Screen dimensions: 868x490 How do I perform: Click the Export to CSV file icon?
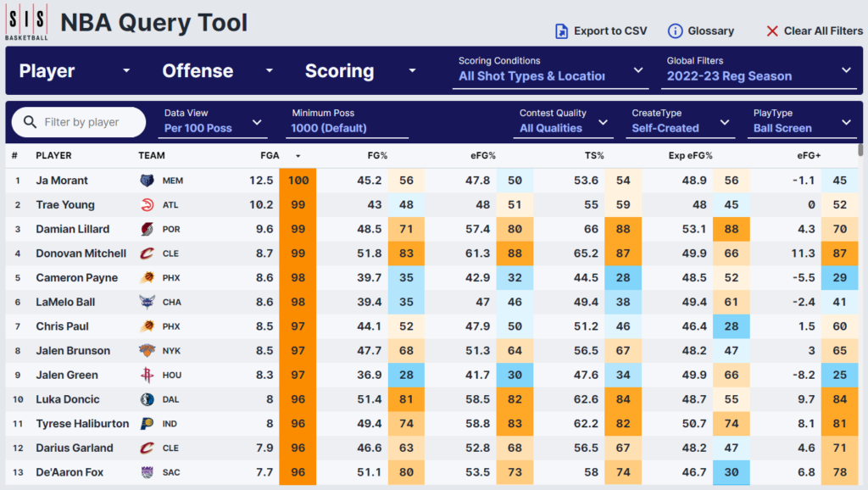(x=561, y=31)
